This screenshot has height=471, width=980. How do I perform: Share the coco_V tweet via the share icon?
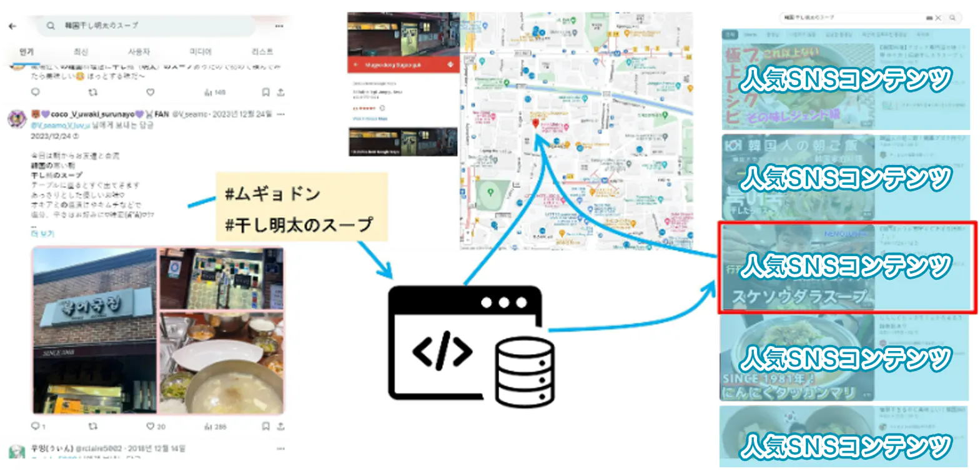(281, 426)
